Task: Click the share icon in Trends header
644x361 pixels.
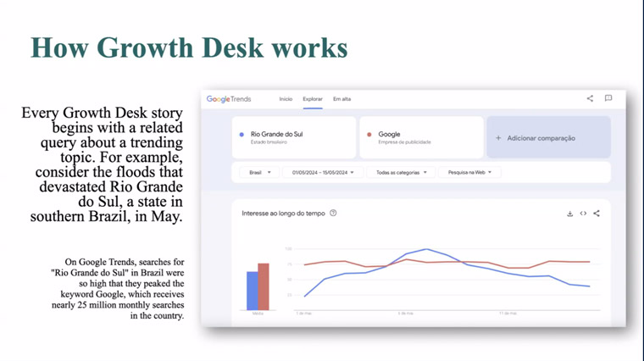Action: coord(590,98)
